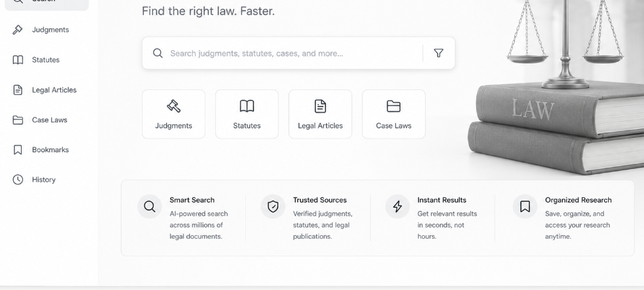Screen dimensions: 644x290
Task: Click the Trusted Sources shield icon
Action: (x=273, y=206)
